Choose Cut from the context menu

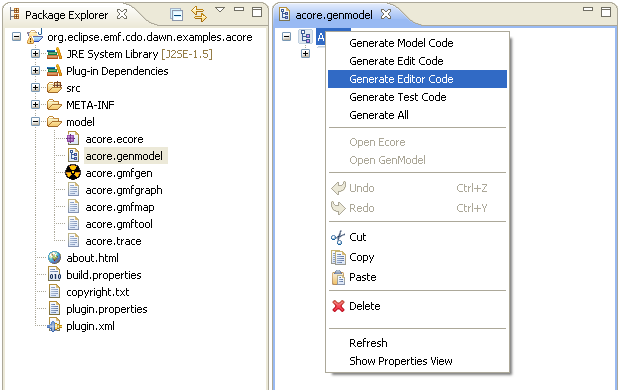417,237
